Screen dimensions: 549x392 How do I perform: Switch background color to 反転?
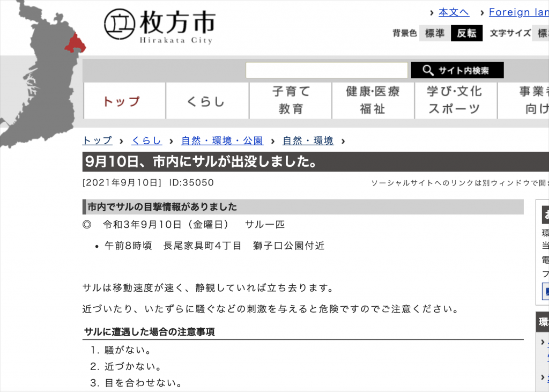click(x=466, y=33)
